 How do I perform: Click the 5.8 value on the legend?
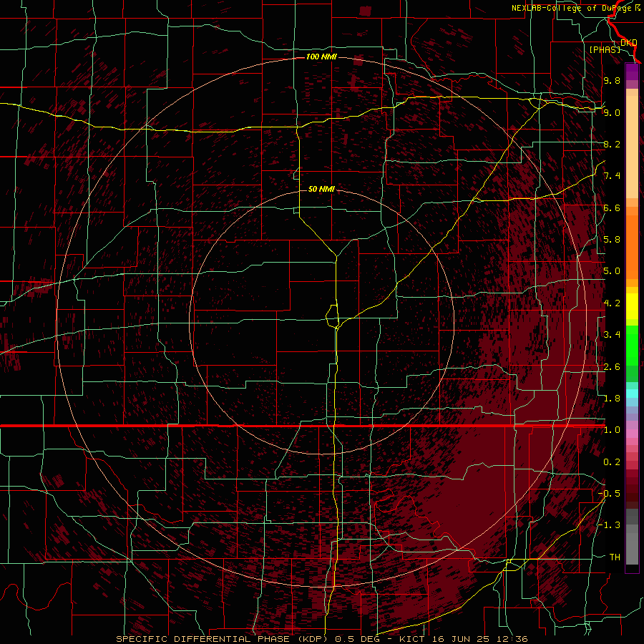(612, 240)
